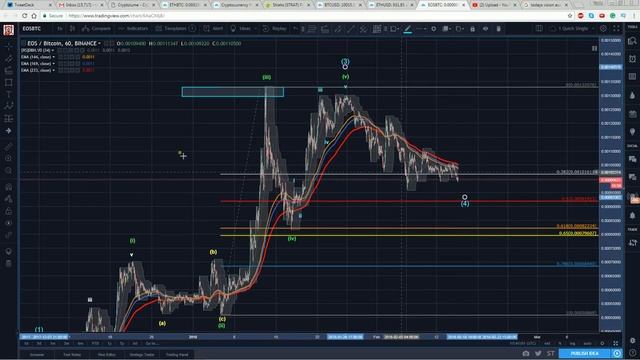
Task: Open background fill color in floating toolbar
Action: click(x=447, y=29)
